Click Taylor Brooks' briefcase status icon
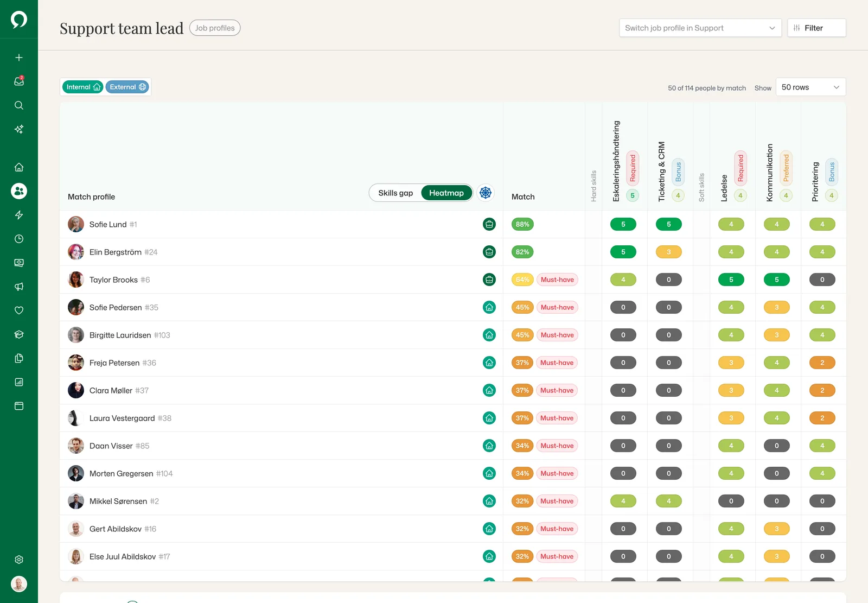The width and height of the screenshot is (868, 603). (x=489, y=280)
